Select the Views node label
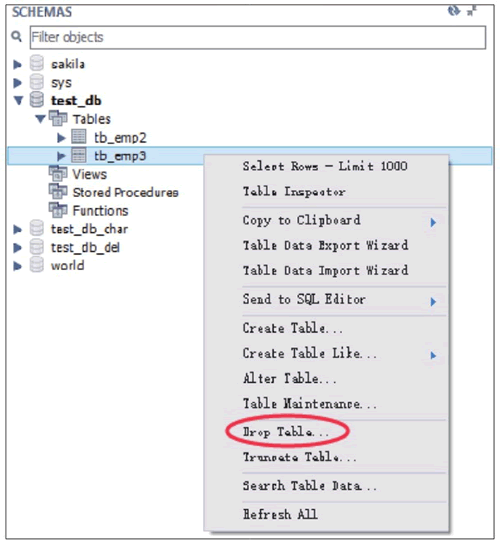500x545 pixels. [x=89, y=174]
